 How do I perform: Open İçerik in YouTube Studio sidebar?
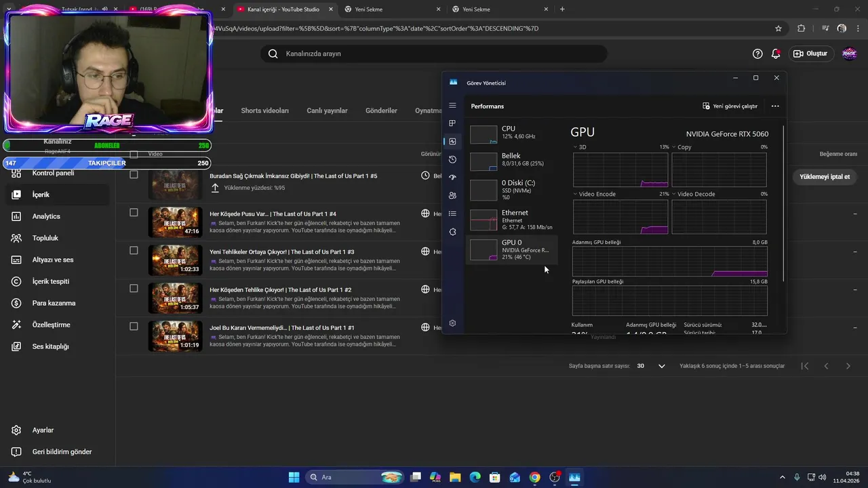pyautogui.click(x=58, y=195)
